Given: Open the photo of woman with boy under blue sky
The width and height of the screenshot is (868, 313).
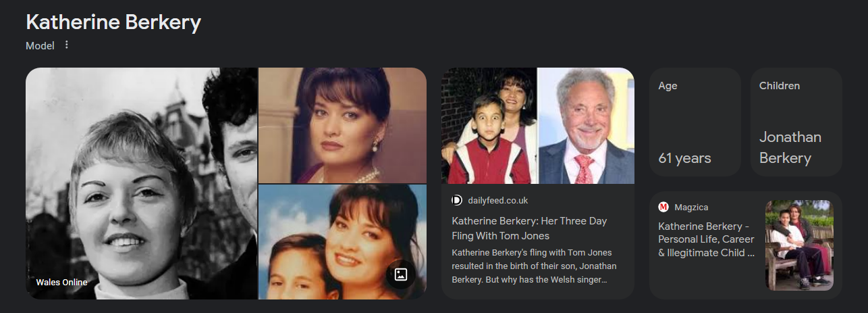Looking at the screenshot, I should (x=342, y=242).
